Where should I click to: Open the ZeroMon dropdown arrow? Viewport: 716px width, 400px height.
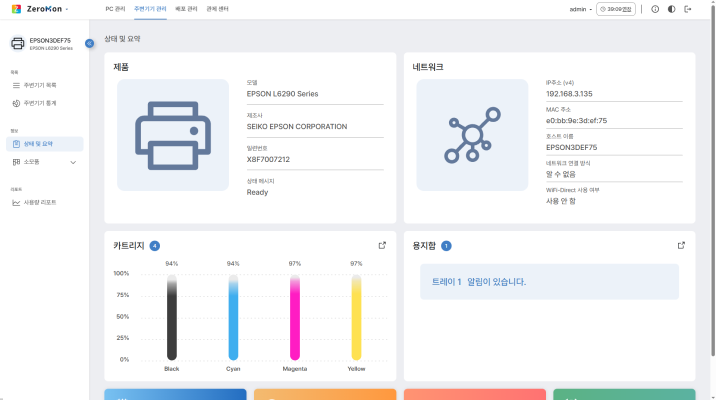pos(67,9)
